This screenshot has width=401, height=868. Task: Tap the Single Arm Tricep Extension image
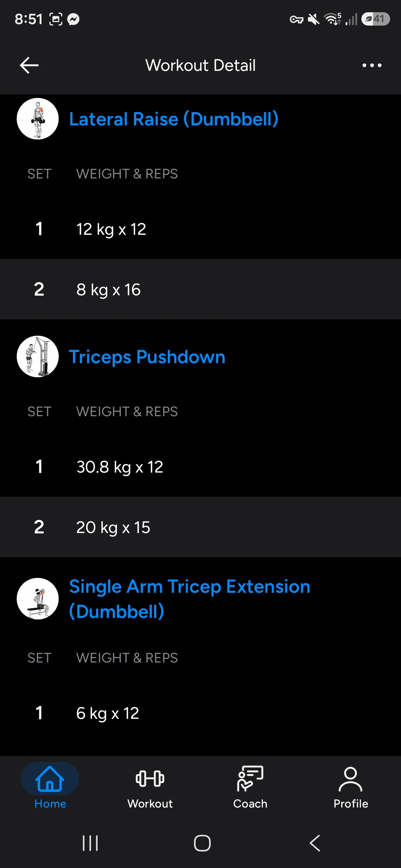(x=38, y=599)
